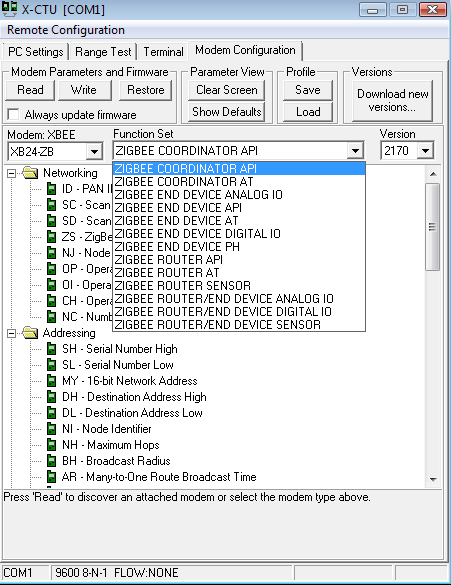Select ZIGBEE END DEVICE DIGITAL IO entry
This screenshot has width=451, height=585.
click(239, 234)
